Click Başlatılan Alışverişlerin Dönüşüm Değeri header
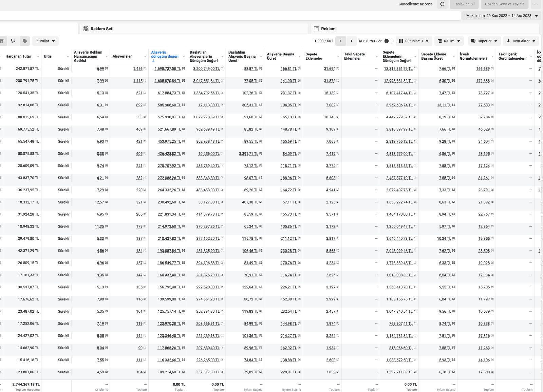543x392 pixels. click(204, 57)
